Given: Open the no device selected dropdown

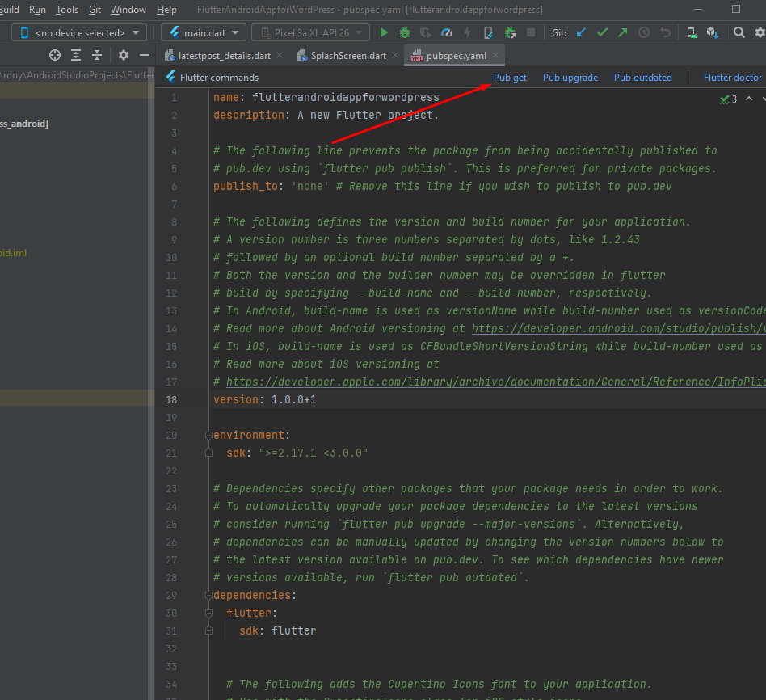Looking at the screenshot, I should coord(79,33).
